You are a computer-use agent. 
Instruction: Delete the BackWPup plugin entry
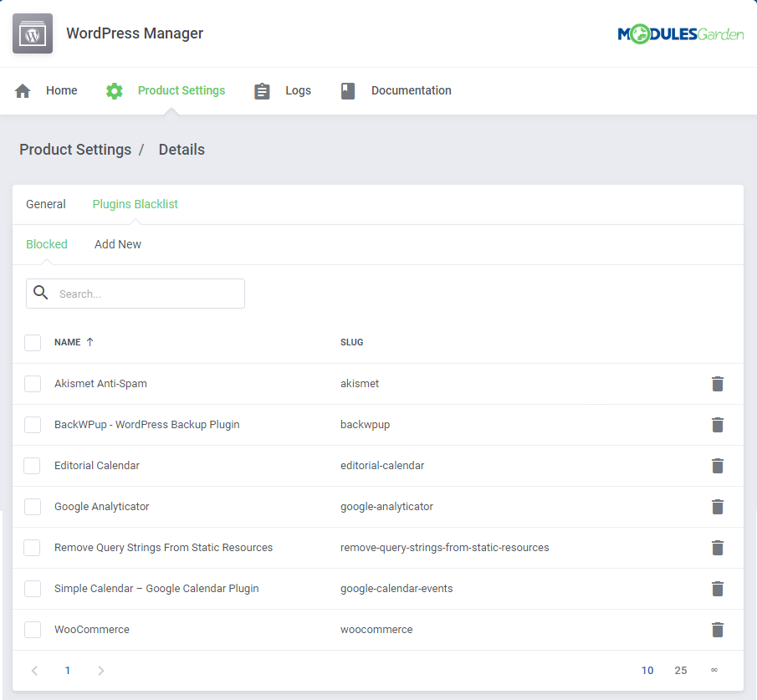[x=718, y=425]
